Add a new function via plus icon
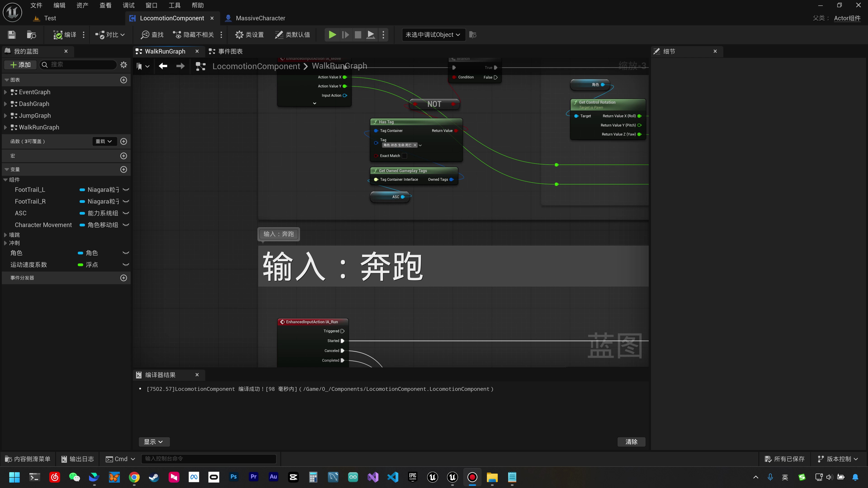Screen dimensions: 868x488 tap(124, 141)
